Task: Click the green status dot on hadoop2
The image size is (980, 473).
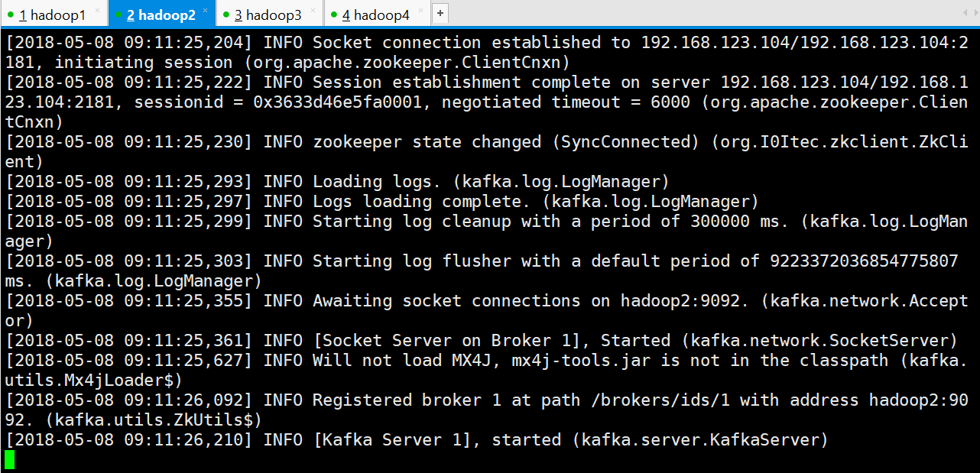Action: click(x=119, y=15)
